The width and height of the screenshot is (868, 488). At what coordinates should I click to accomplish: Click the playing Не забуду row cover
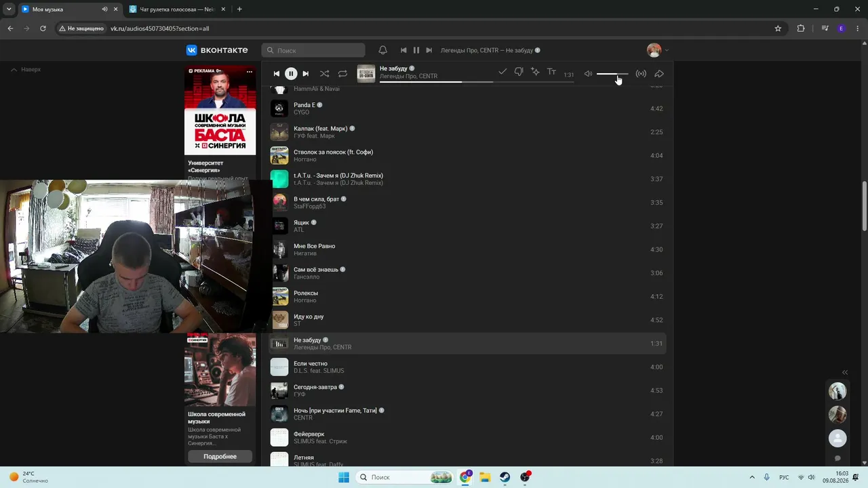click(279, 344)
